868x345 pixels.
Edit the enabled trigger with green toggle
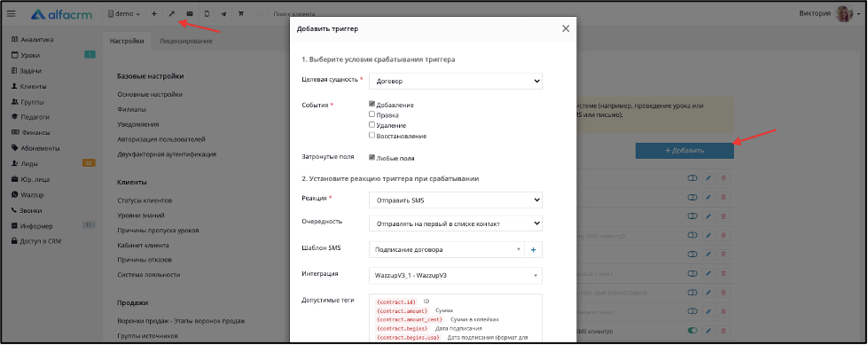708,331
